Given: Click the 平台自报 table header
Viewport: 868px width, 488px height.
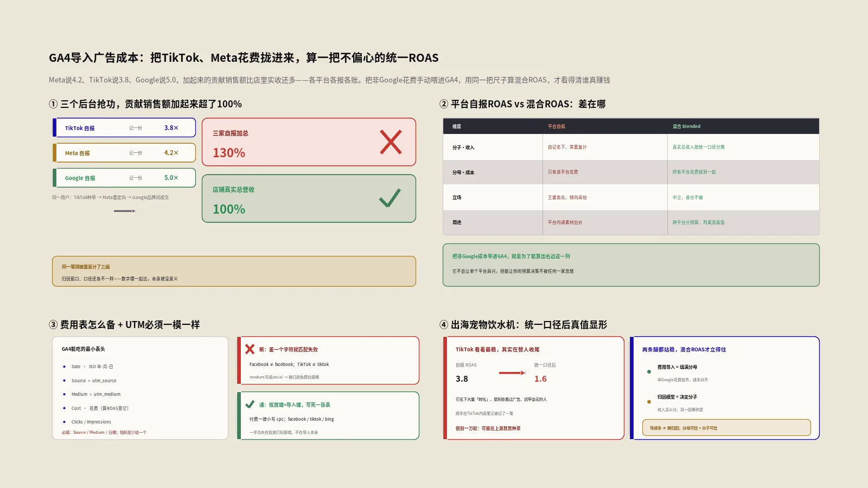Looking at the screenshot, I should tap(557, 126).
